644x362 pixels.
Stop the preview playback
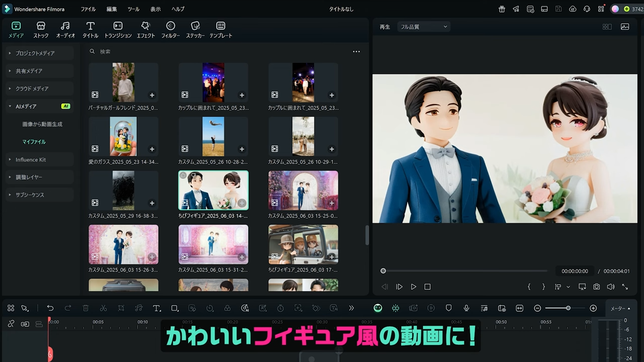click(x=427, y=287)
